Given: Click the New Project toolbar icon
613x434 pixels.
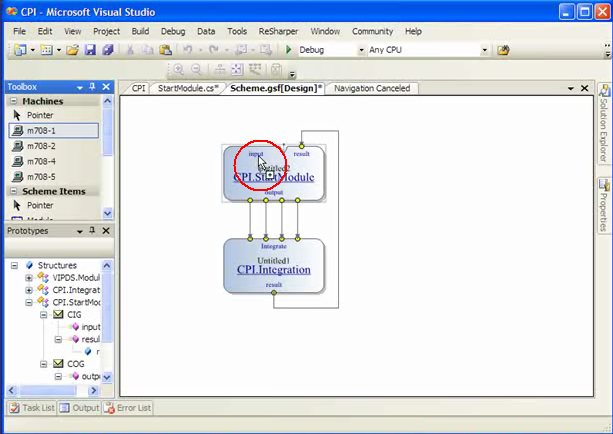Looking at the screenshot, I should tap(20, 50).
